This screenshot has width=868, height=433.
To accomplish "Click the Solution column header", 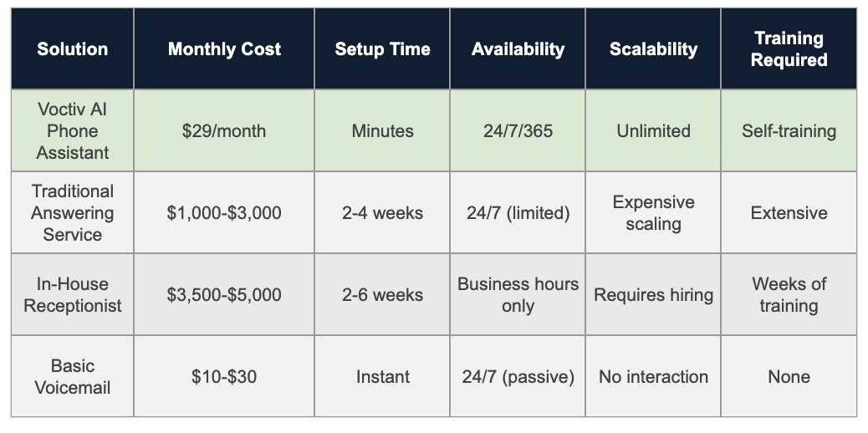I will point(73,48).
